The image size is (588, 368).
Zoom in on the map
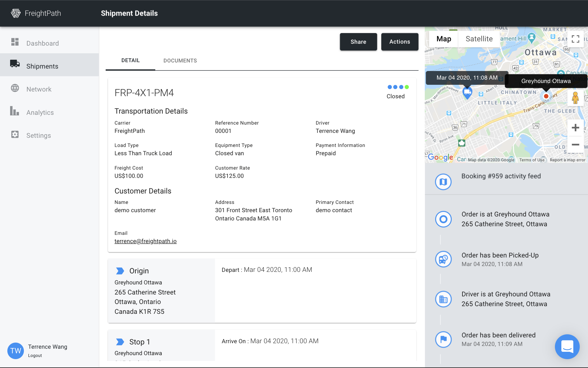click(x=575, y=128)
